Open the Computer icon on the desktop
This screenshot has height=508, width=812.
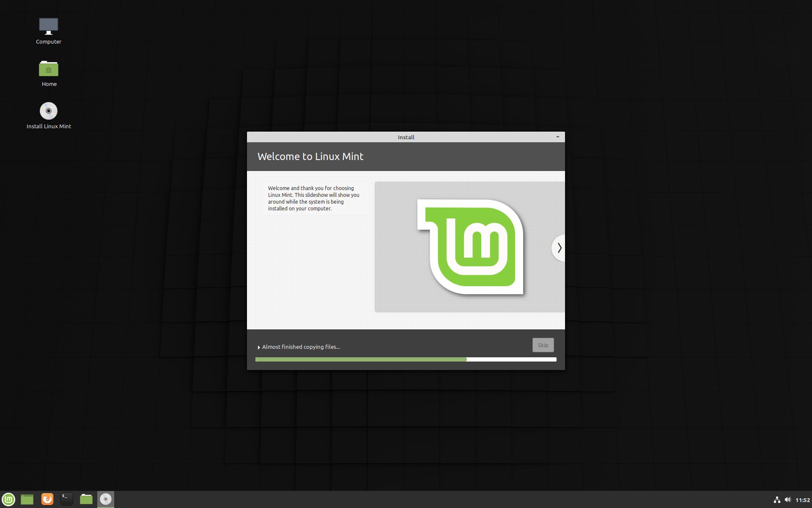tap(48, 26)
